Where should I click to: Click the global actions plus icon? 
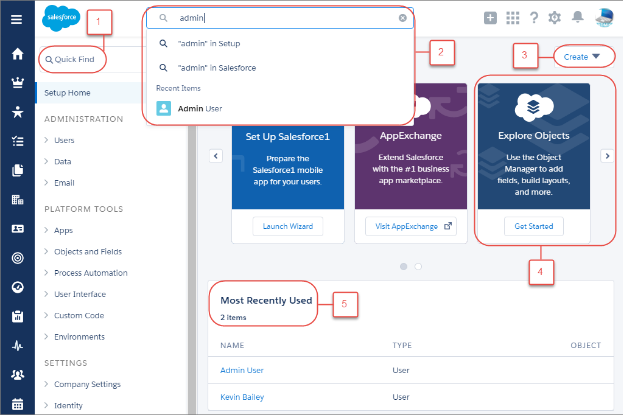coord(490,18)
